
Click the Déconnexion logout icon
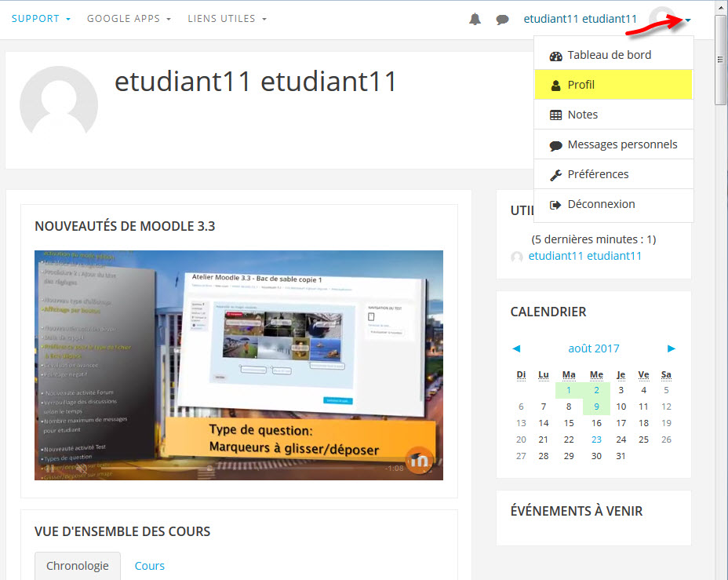(x=555, y=204)
